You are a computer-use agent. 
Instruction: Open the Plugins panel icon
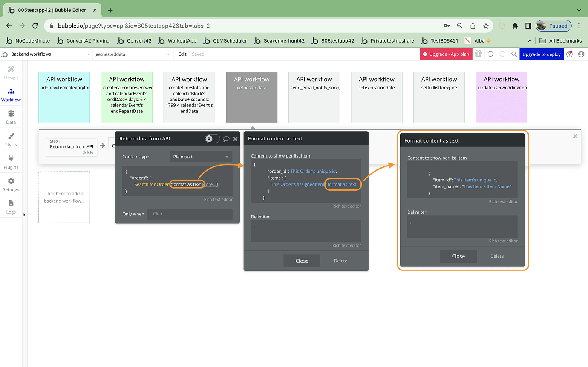pyautogui.click(x=11, y=161)
